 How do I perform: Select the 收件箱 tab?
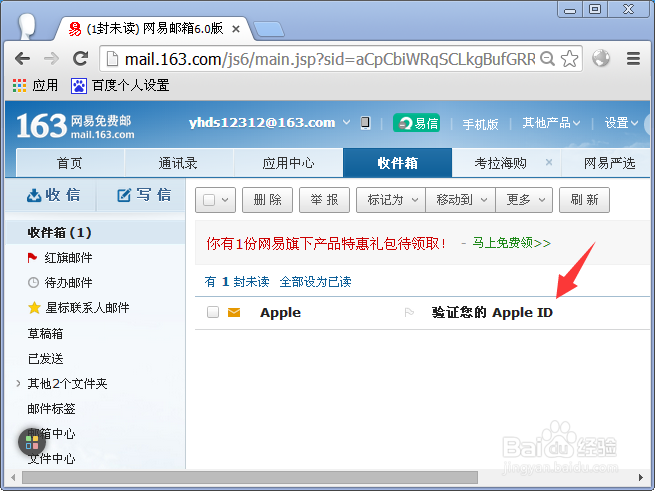[x=397, y=163]
